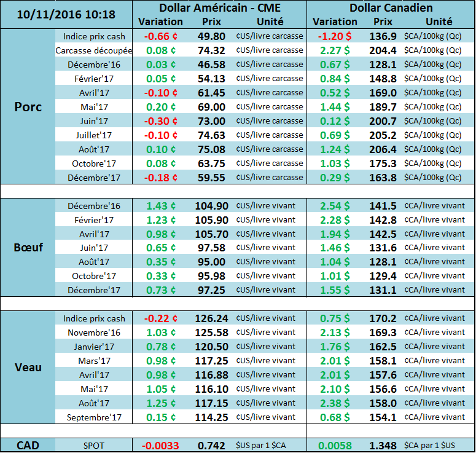This screenshot has height=453, width=476.
Task: Click the red -1.20 $ variation cell
Action: [335, 36]
